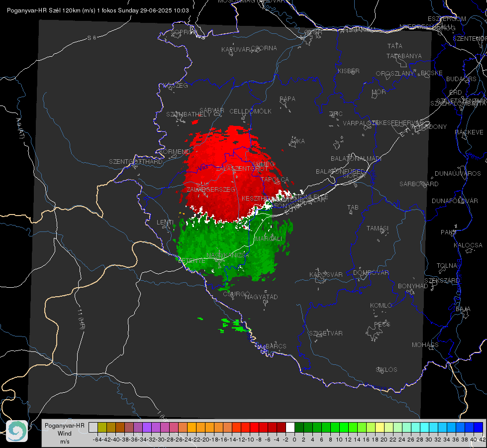Image resolution: width=487 pixels, height=448 pixels.
Task: Click the BONYHÁD town label
Action: [413, 286]
